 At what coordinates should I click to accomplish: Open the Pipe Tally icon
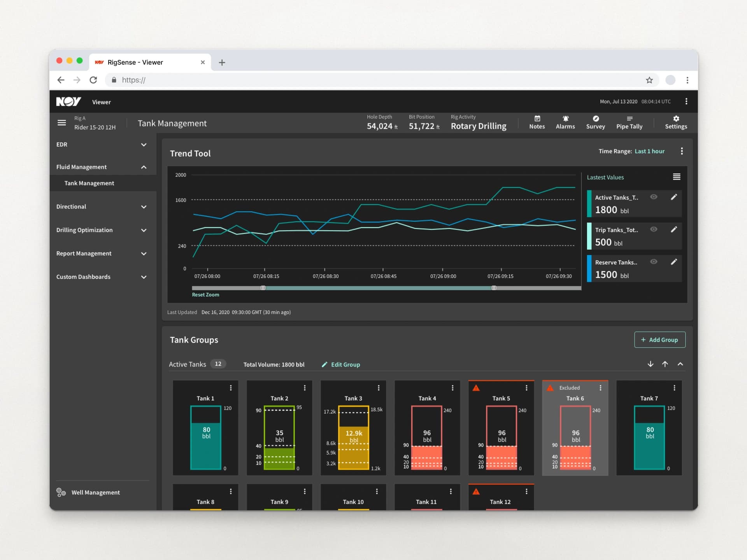pos(629,119)
